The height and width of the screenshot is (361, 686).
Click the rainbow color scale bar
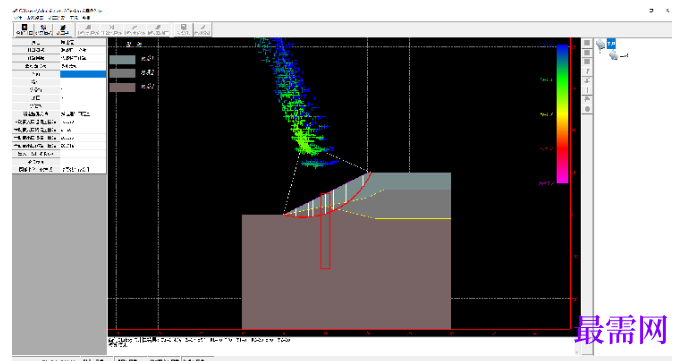[563, 114]
